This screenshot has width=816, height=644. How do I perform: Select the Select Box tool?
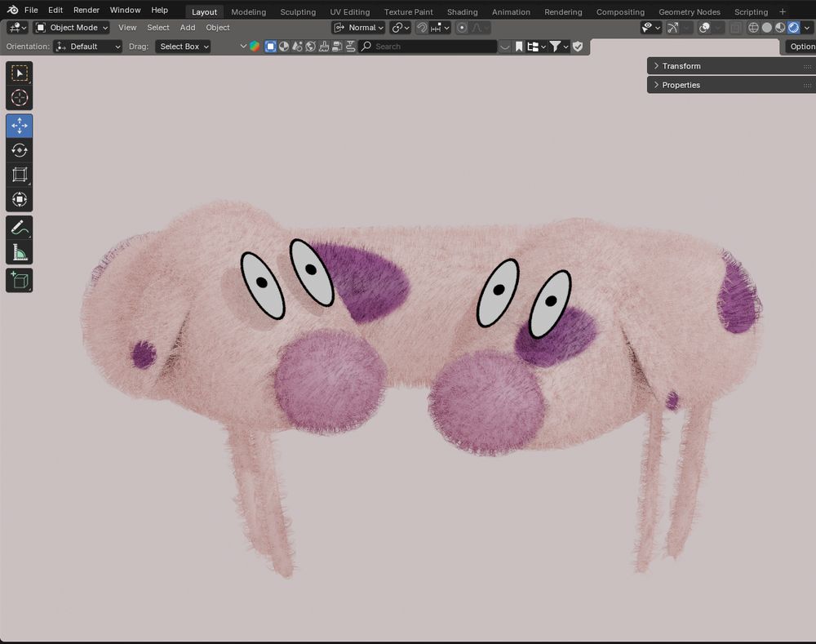(20, 73)
